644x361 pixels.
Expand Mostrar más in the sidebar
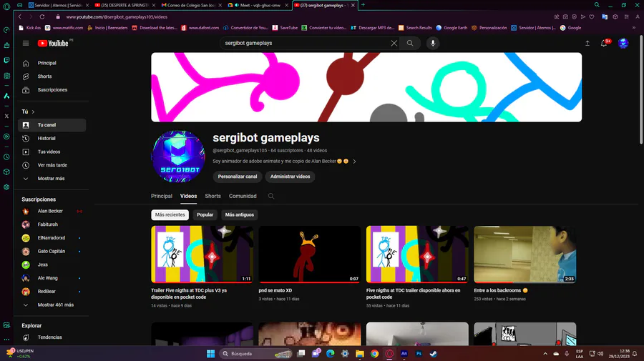coord(52,179)
